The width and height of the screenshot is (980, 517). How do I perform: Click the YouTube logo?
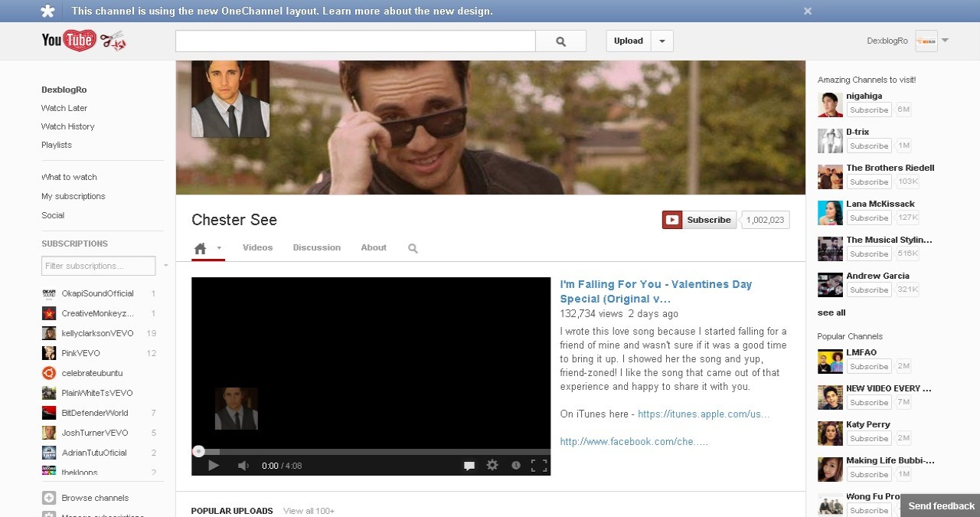point(69,41)
